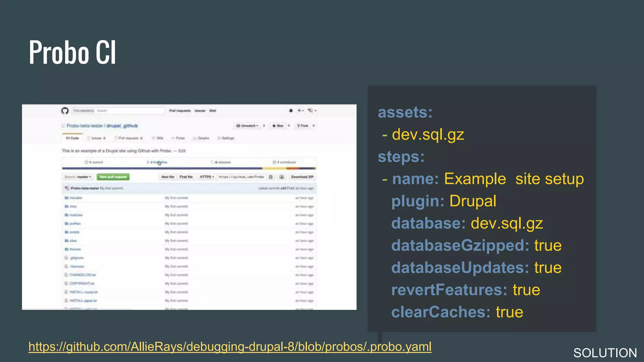Click the includes row folder icon
This screenshot has width=644, height=362.
(x=66, y=198)
